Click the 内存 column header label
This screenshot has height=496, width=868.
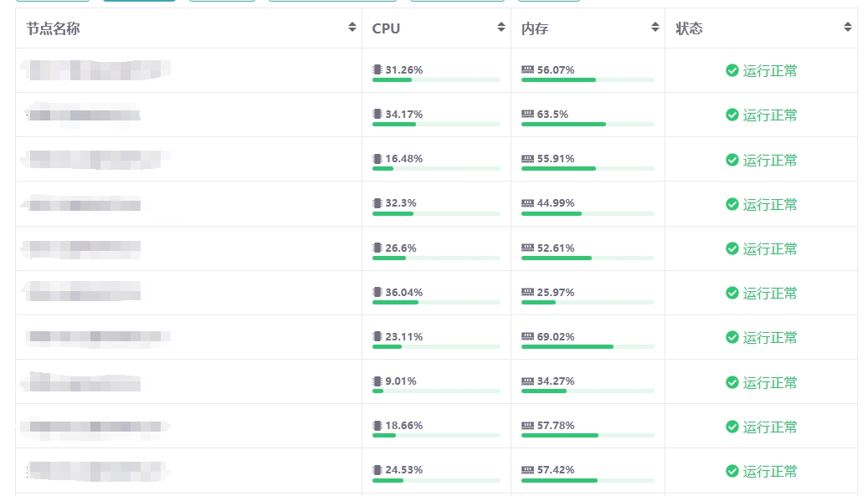pyautogui.click(x=534, y=28)
